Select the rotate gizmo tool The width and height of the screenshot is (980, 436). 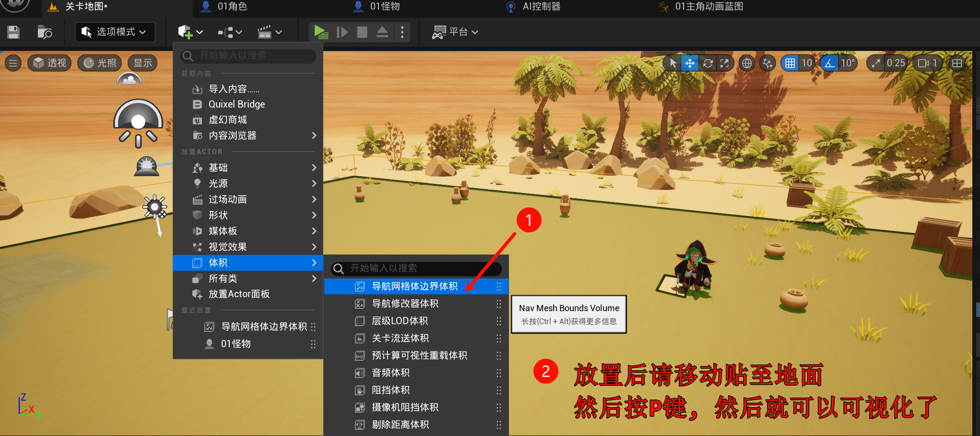pos(708,63)
